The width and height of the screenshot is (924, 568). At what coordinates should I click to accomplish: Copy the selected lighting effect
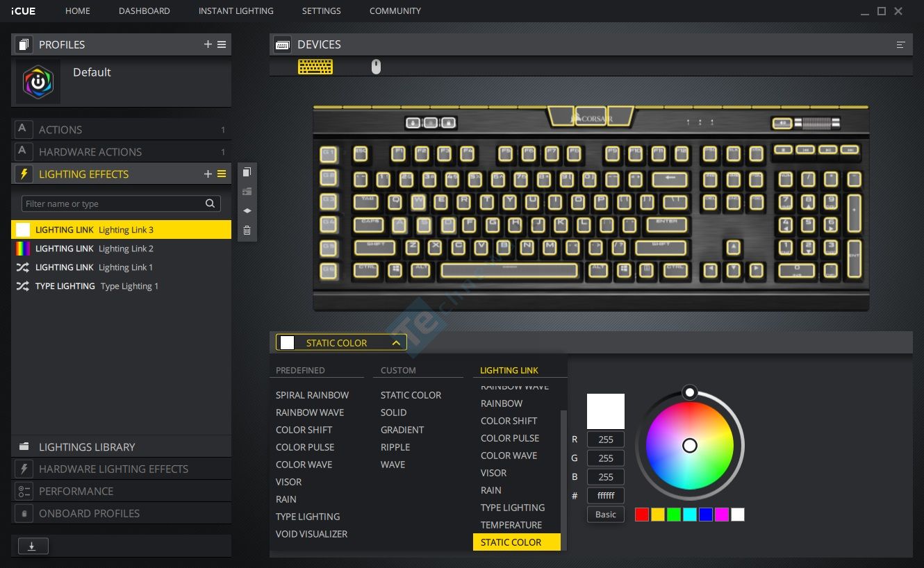(x=247, y=172)
